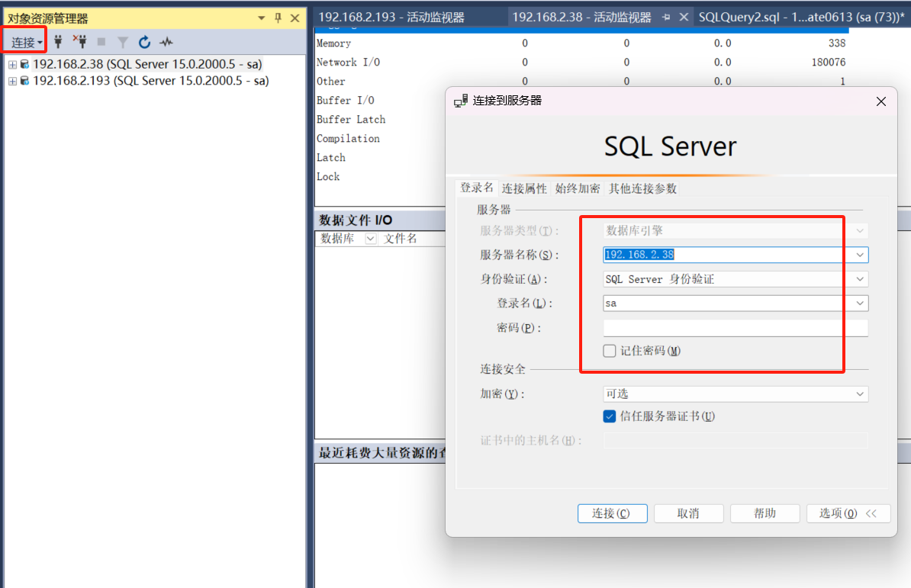Viewport: 911px width, 588px height.
Task: Switch to SQLQuery2.sql tab
Action: point(801,18)
